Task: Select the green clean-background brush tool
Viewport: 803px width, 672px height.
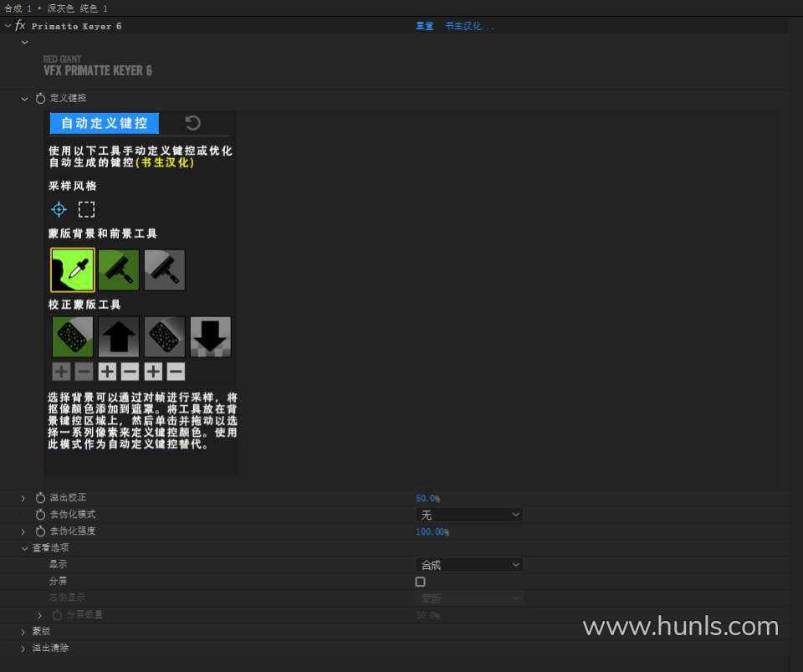Action: tap(119, 270)
